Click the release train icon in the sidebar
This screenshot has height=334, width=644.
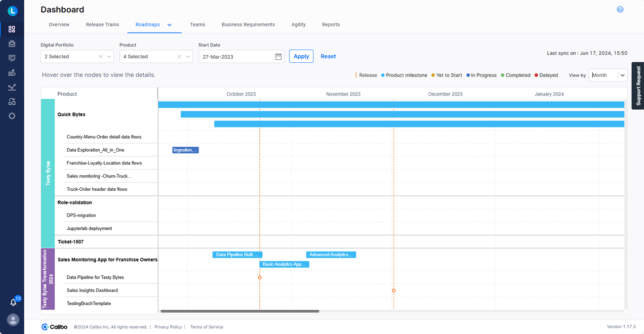(x=12, y=73)
